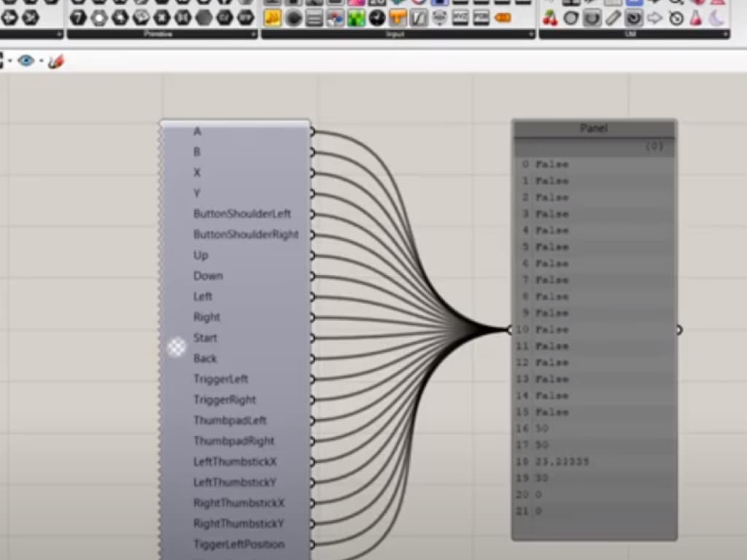Click the orange tag icon in Input

click(503, 18)
